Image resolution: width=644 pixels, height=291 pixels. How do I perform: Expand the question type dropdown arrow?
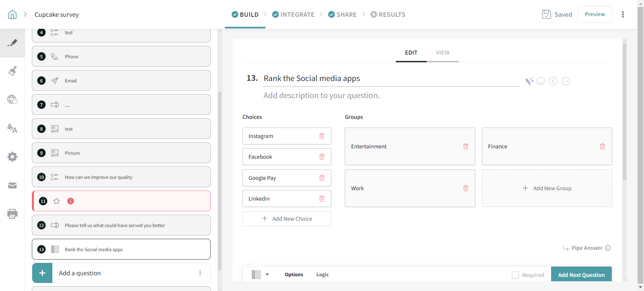pos(267,275)
